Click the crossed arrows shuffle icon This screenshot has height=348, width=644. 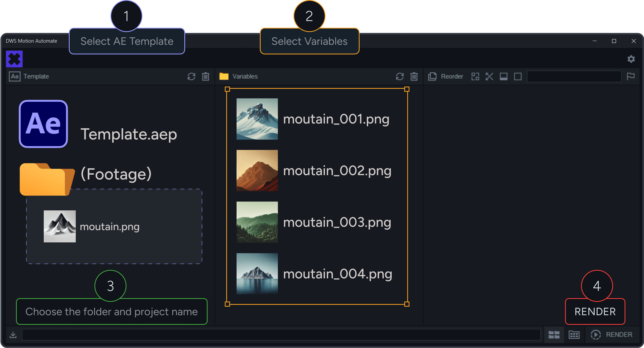[489, 77]
